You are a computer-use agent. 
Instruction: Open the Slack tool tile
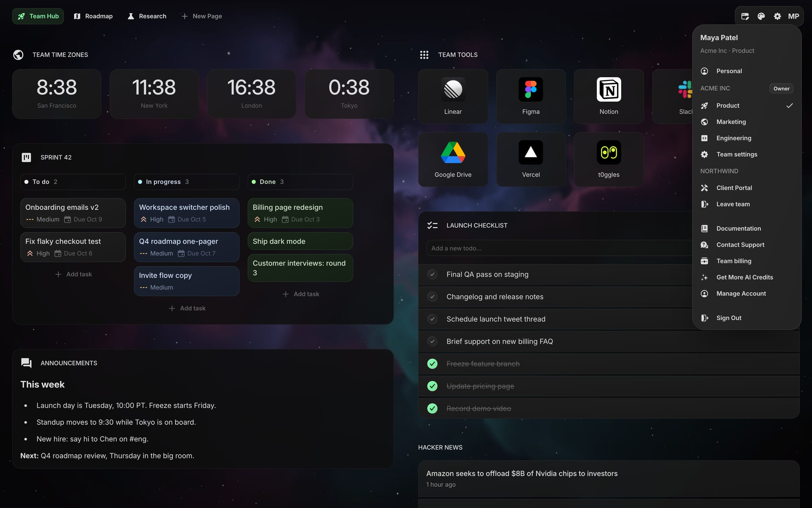click(x=673, y=97)
